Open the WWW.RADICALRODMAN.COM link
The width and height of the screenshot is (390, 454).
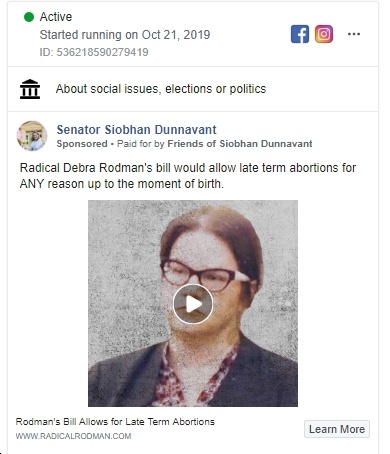(x=73, y=436)
